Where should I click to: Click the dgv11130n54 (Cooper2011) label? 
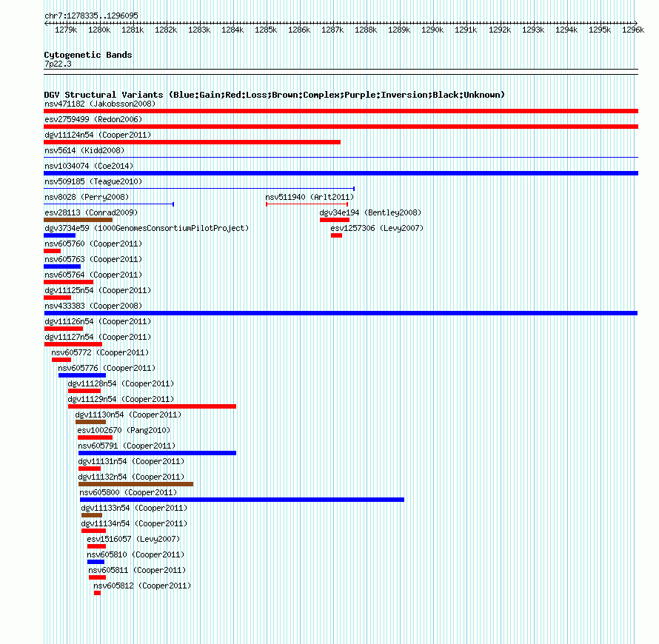click(128, 415)
